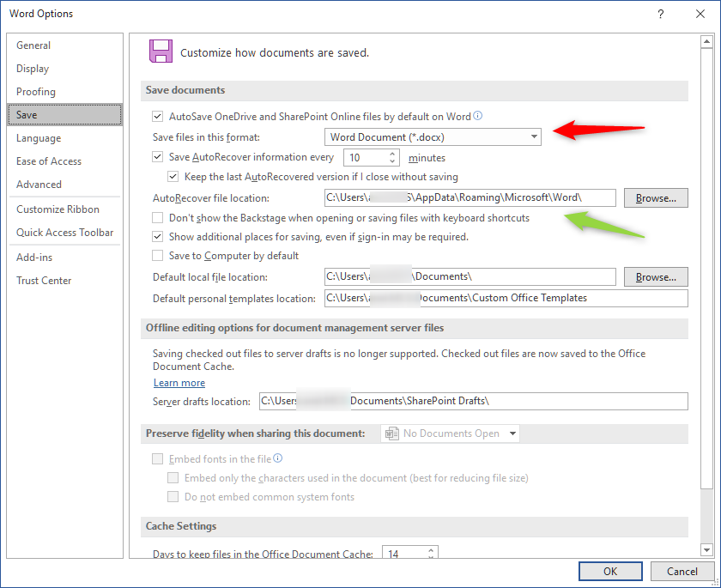Screen dimensions: 721x588
Task: Check Embed only the characters used
Action: coord(173,477)
